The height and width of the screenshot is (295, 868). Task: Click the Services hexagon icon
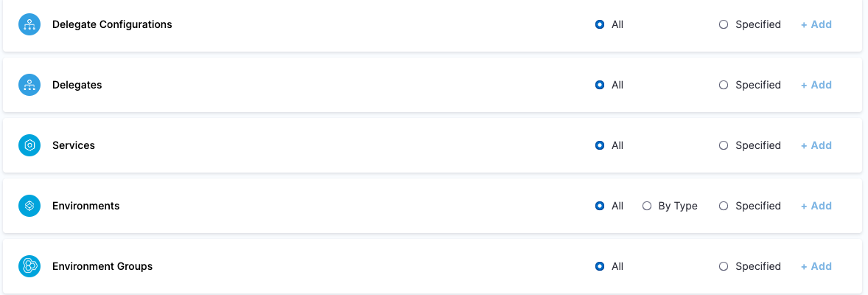29,145
